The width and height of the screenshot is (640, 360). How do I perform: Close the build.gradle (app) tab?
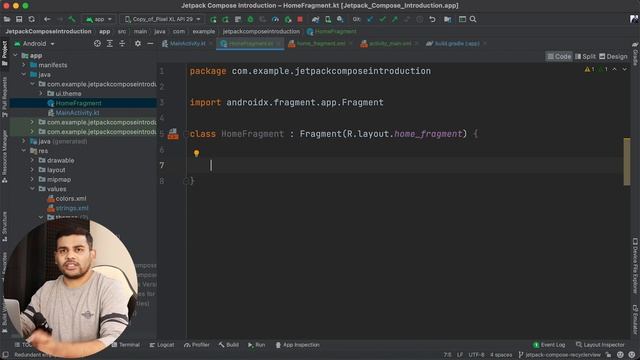point(485,43)
